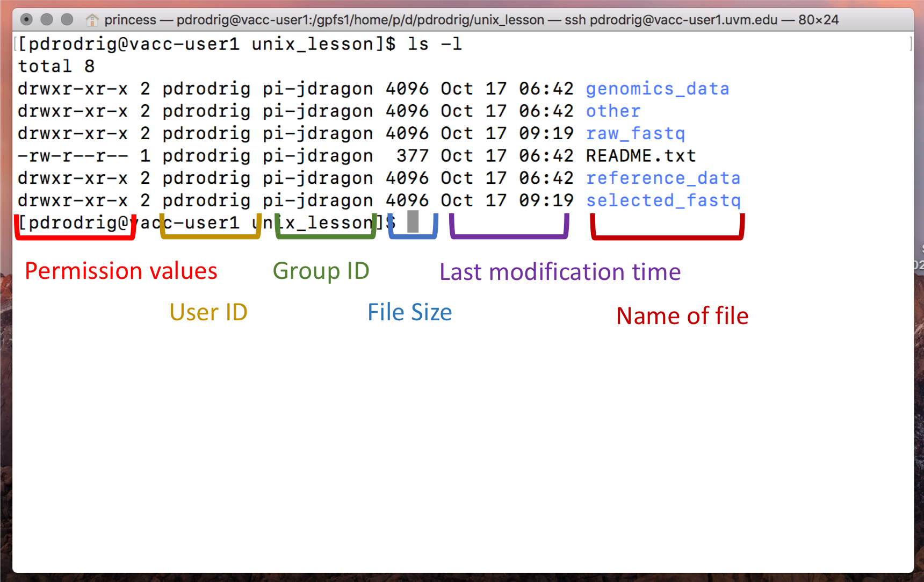Click the User ID annotation label

[x=208, y=312]
